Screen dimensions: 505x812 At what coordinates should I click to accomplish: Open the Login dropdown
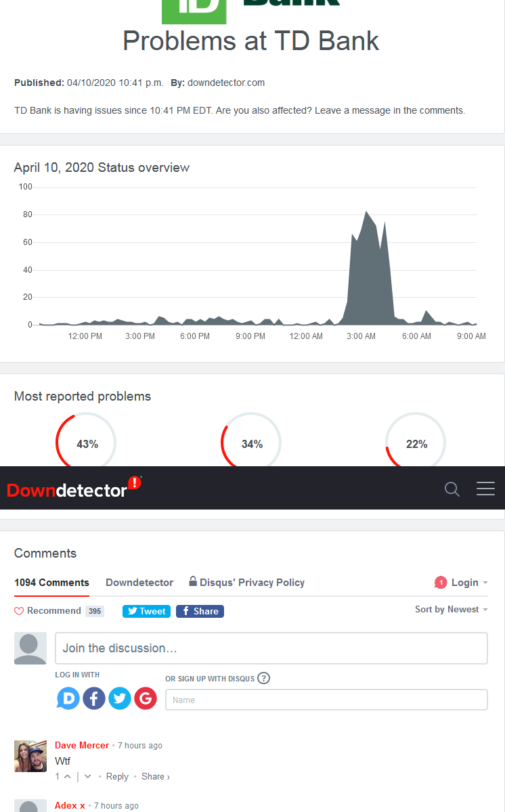pos(469,583)
